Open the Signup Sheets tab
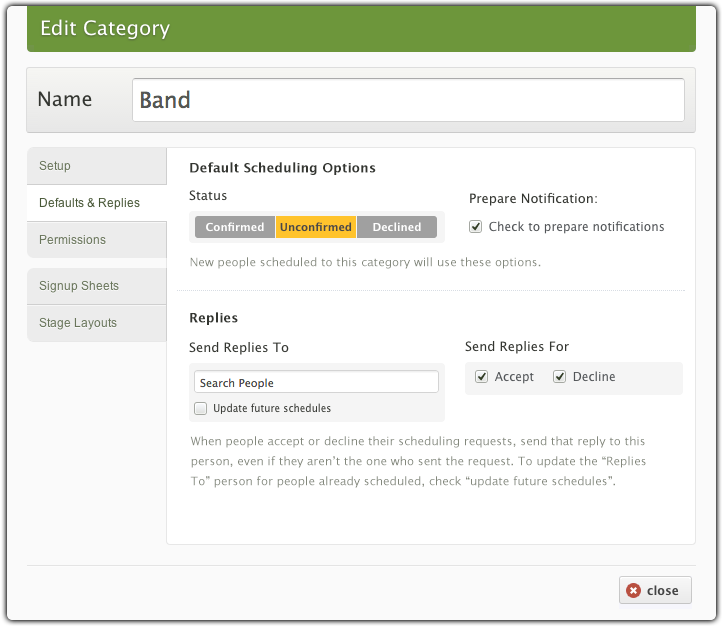Viewport: 722px width, 628px height. [x=96, y=286]
